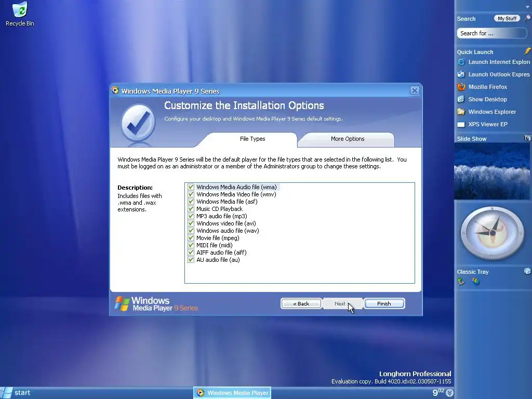Click the Finish button
The width and height of the screenshot is (532, 399).
pyautogui.click(x=384, y=303)
